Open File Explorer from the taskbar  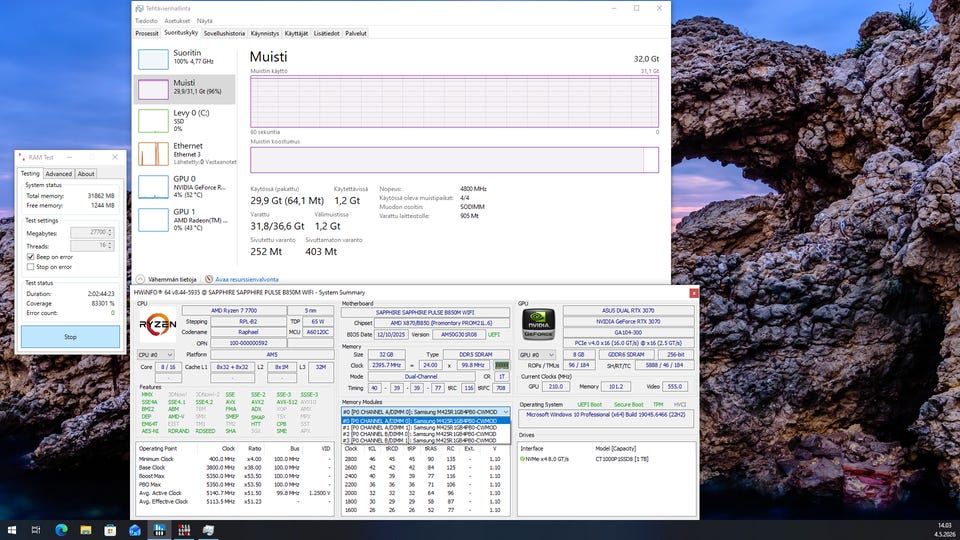86,530
